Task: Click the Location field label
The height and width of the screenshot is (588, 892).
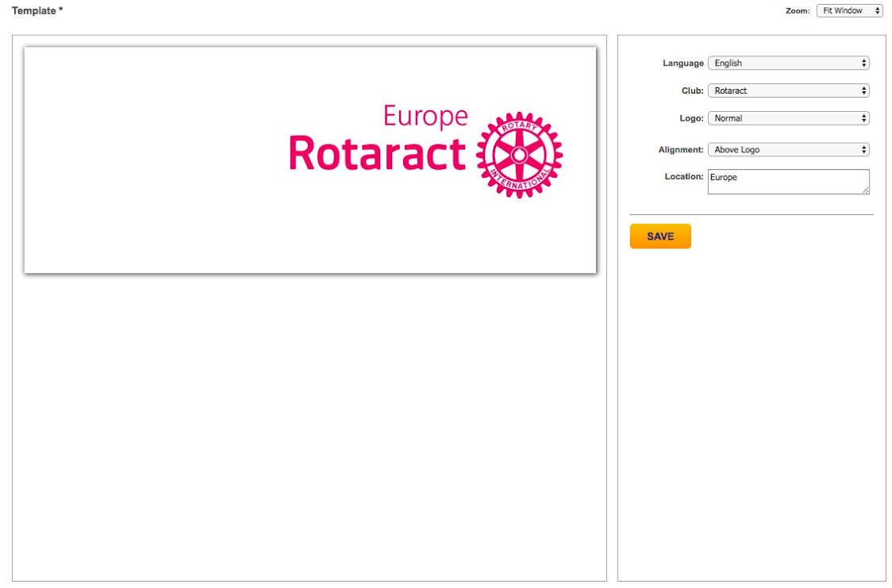Action: coord(684,176)
